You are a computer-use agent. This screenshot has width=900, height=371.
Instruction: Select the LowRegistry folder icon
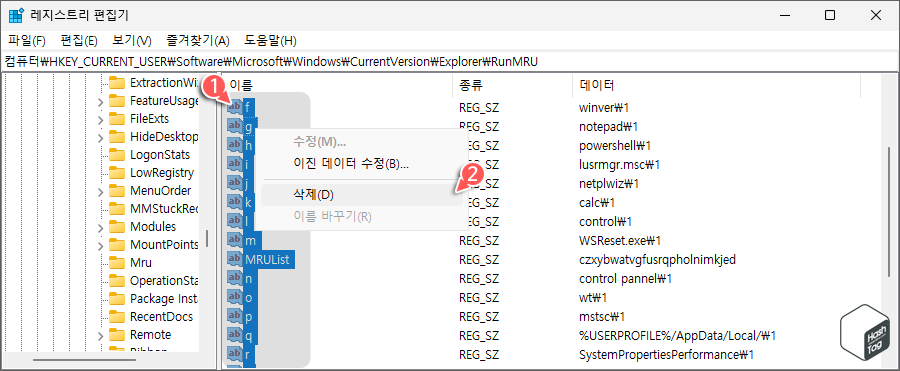point(117,172)
